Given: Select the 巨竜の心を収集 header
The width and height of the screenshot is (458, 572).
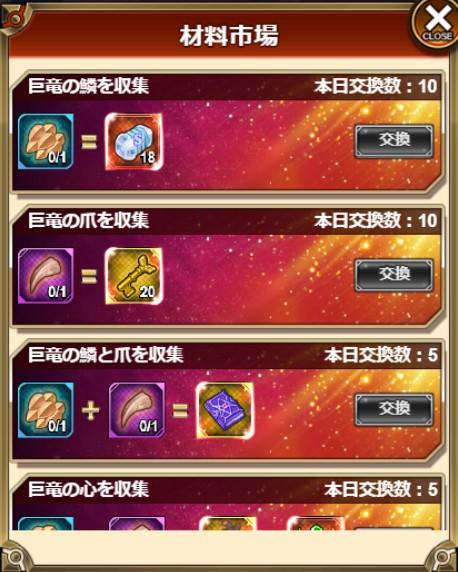Looking at the screenshot, I should click(89, 489).
